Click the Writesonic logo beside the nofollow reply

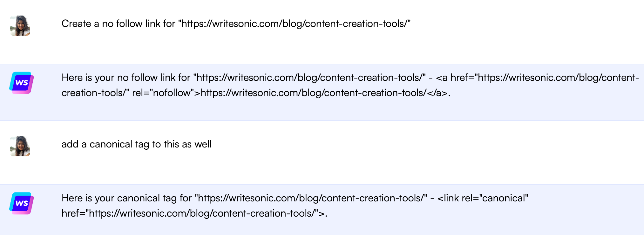tap(22, 83)
